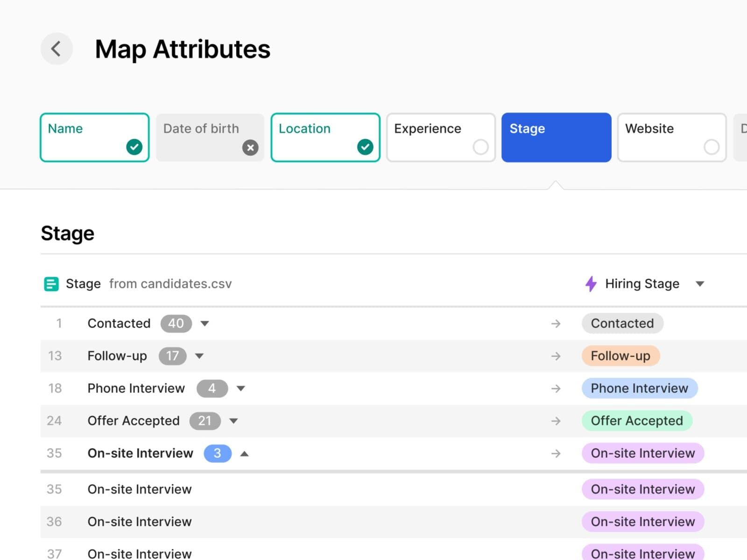Click On-site Interview source text in row 36
The image size is (747, 560).
[x=140, y=522]
